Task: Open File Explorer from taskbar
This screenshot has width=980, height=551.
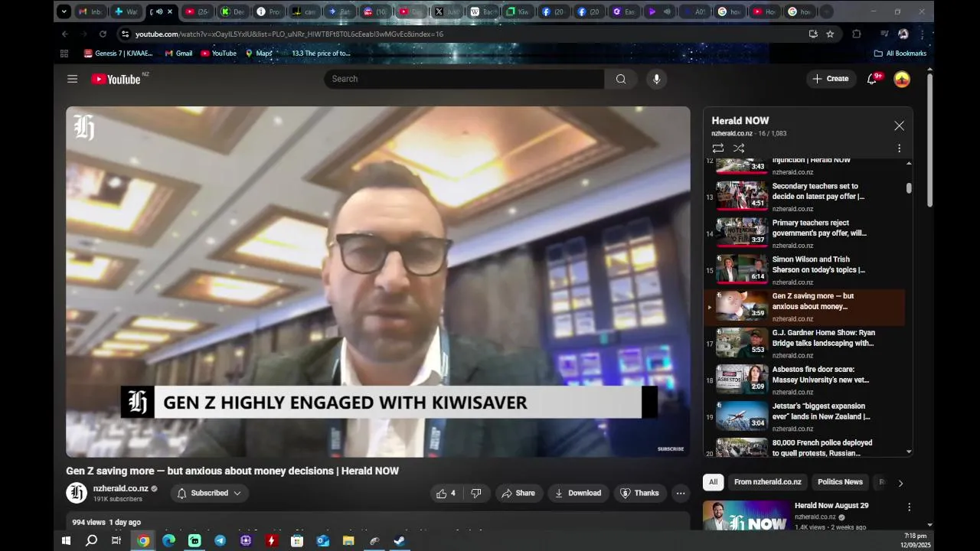Action: (348, 540)
